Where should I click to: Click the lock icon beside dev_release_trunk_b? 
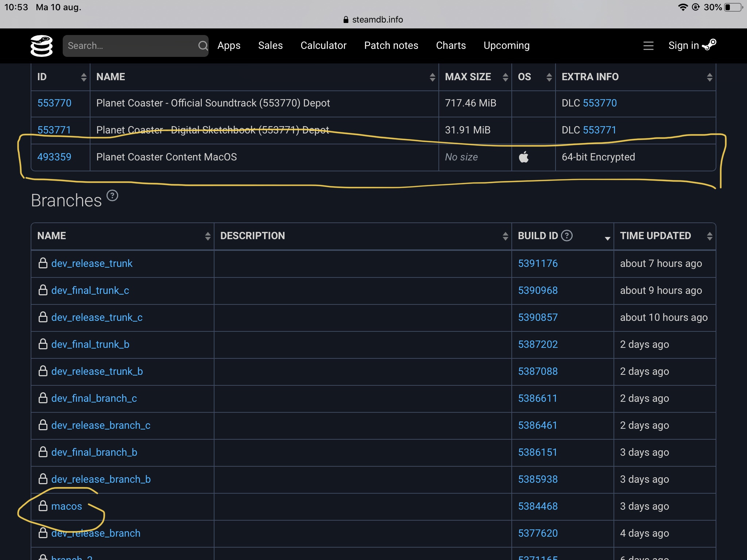pos(43,371)
